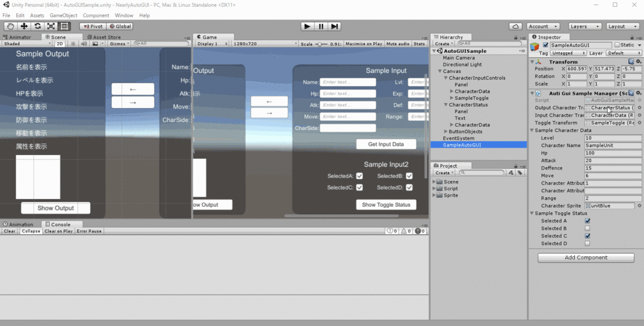Click object picker for Character Sprite
Viewport: 644px width, 326px height.
click(x=640, y=206)
